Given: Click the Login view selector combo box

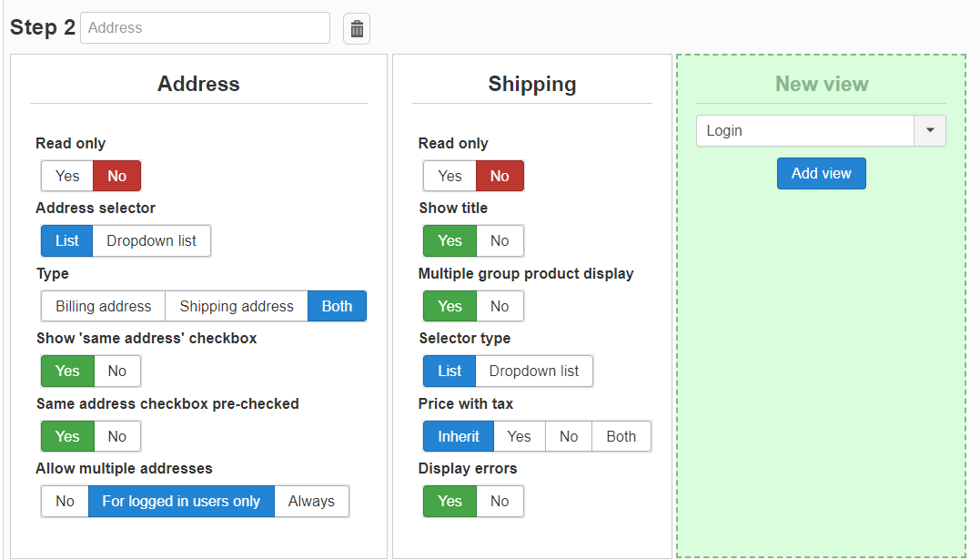Looking at the screenshot, I should click(x=805, y=130).
